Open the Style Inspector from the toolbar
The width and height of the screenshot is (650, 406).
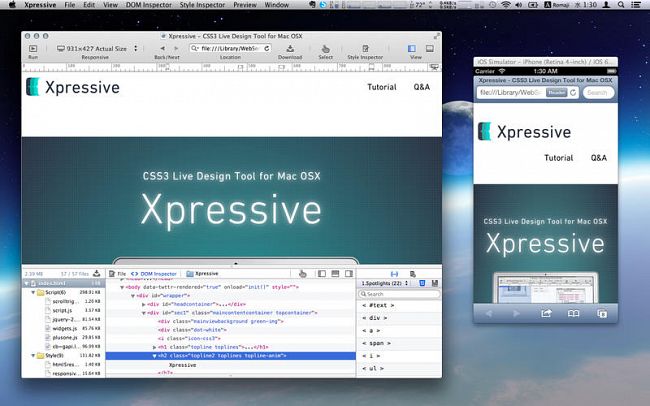365,48
